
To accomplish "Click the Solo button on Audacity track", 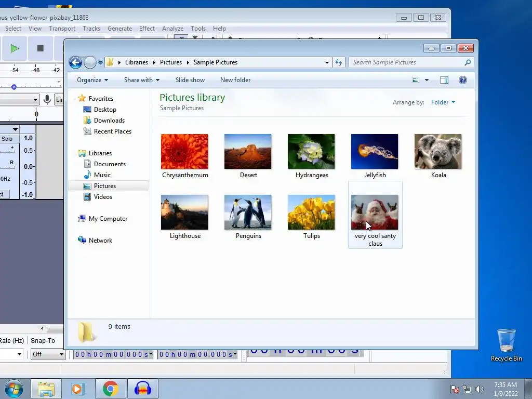I will (8, 138).
